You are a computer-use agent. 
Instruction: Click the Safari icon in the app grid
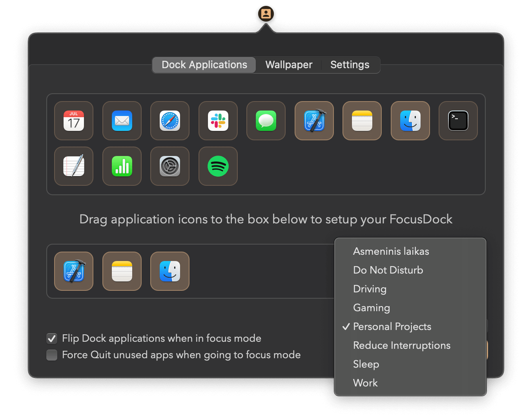point(170,121)
